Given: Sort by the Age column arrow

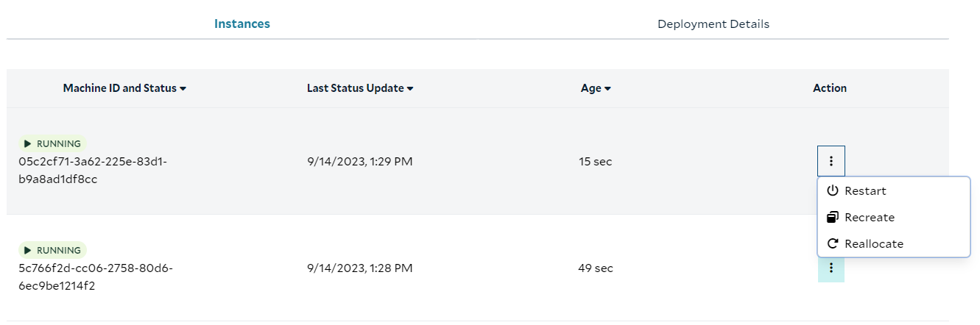Looking at the screenshot, I should [608, 89].
